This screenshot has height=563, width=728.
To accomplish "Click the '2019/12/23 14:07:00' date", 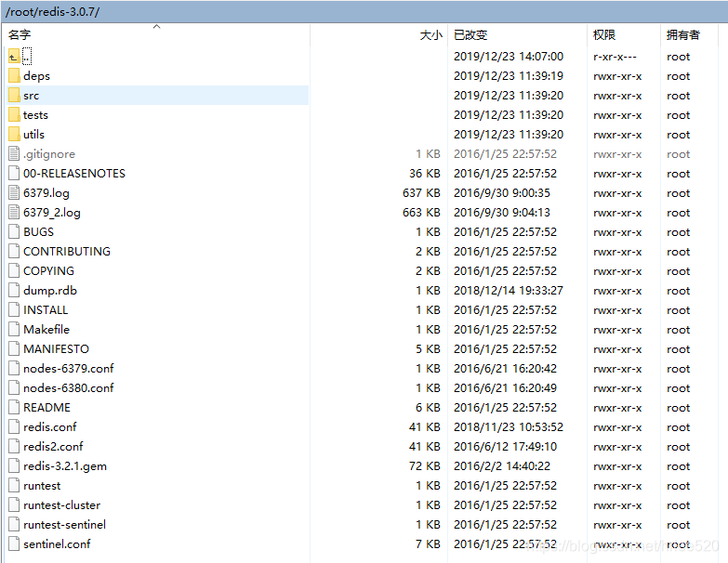I will (509, 56).
